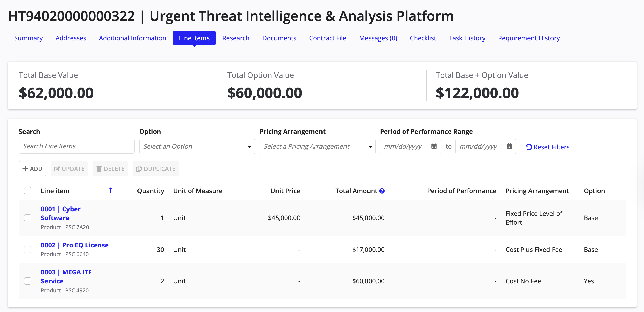Check the 0003 MEGA ITF Service row checkbox

(x=28, y=281)
